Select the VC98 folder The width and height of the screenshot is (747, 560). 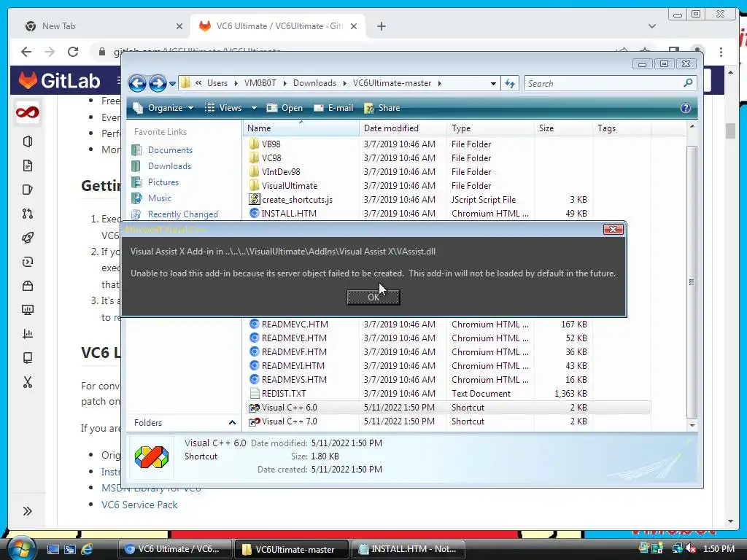pyautogui.click(x=271, y=158)
